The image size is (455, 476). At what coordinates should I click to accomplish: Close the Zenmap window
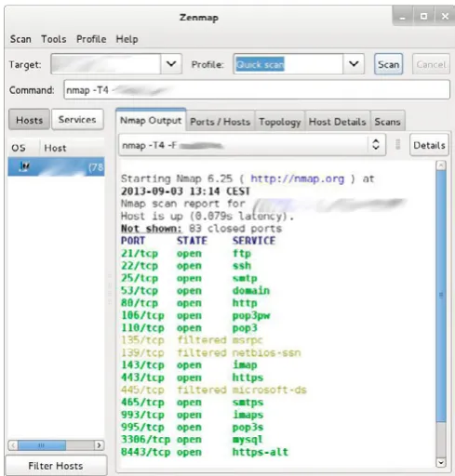pyautogui.click(x=445, y=17)
